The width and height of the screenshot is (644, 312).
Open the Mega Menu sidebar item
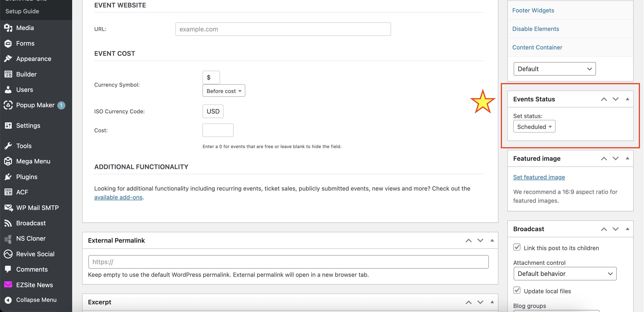click(33, 161)
